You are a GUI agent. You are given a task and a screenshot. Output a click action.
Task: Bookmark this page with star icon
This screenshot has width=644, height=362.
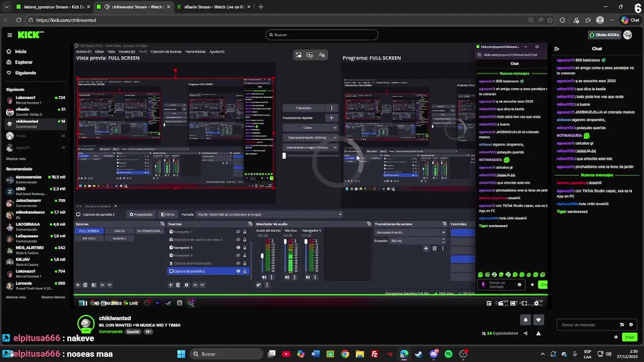550,20
